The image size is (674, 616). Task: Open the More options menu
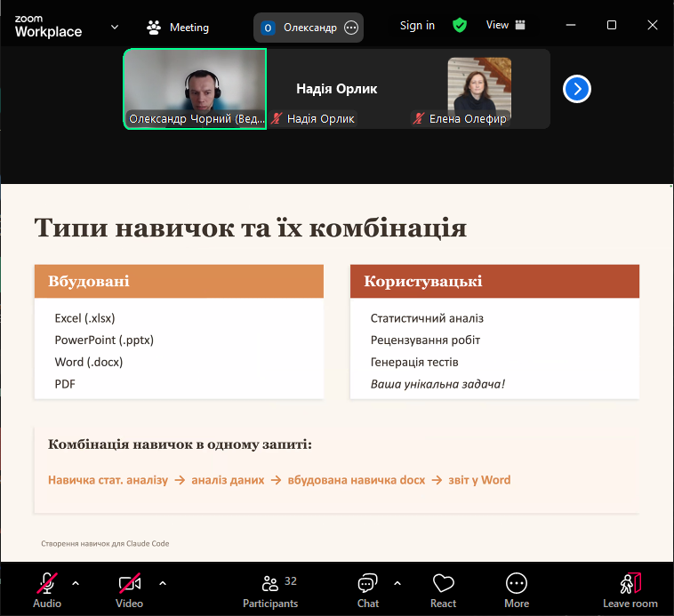click(516, 588)
